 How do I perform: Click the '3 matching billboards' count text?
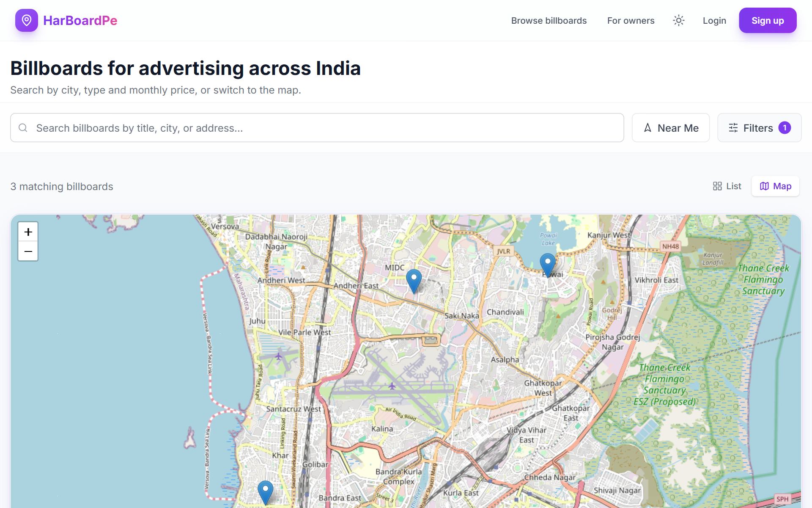[x=62, y=186]
